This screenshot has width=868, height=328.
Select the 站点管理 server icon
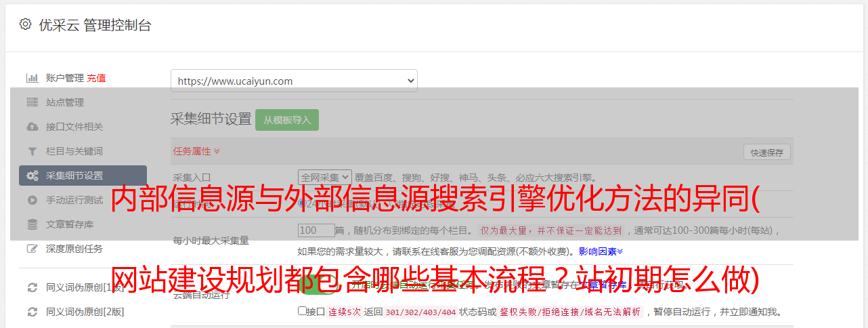coord(32,102)
